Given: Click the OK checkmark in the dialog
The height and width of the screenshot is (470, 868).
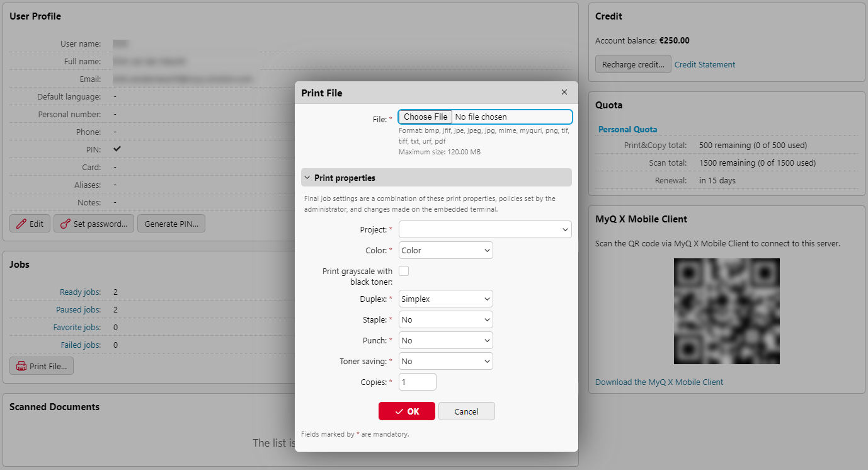Looking at the screenshot, I should (x=398, y=411).
